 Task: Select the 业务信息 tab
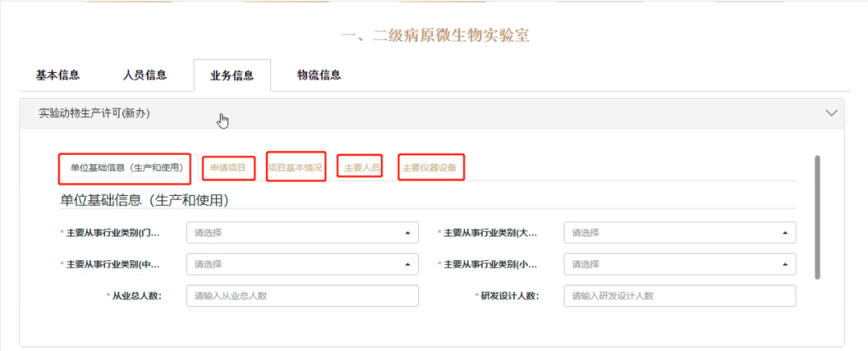click(x=231, y=76)
